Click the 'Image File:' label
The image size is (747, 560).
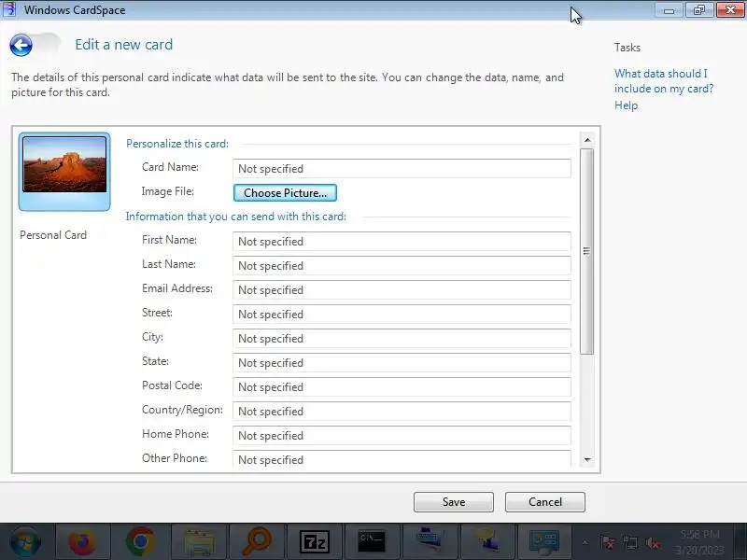tap(168, 191)
